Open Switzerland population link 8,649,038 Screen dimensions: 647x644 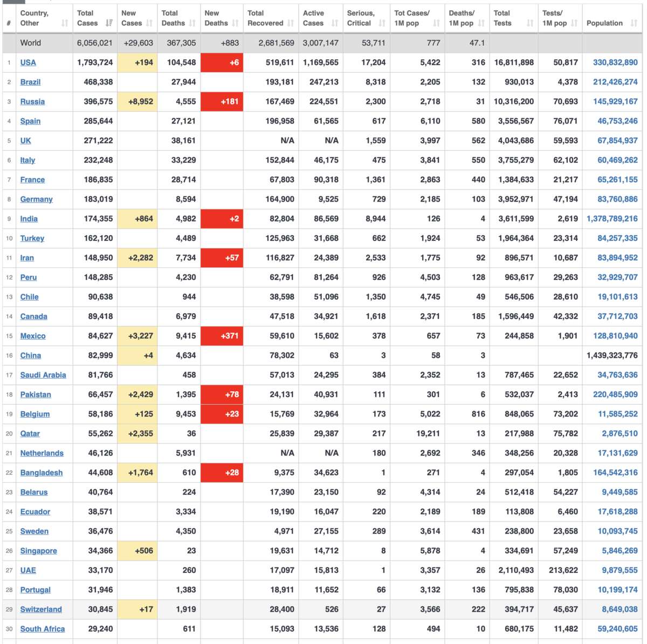pyautogui.click(x=620, y=610)
